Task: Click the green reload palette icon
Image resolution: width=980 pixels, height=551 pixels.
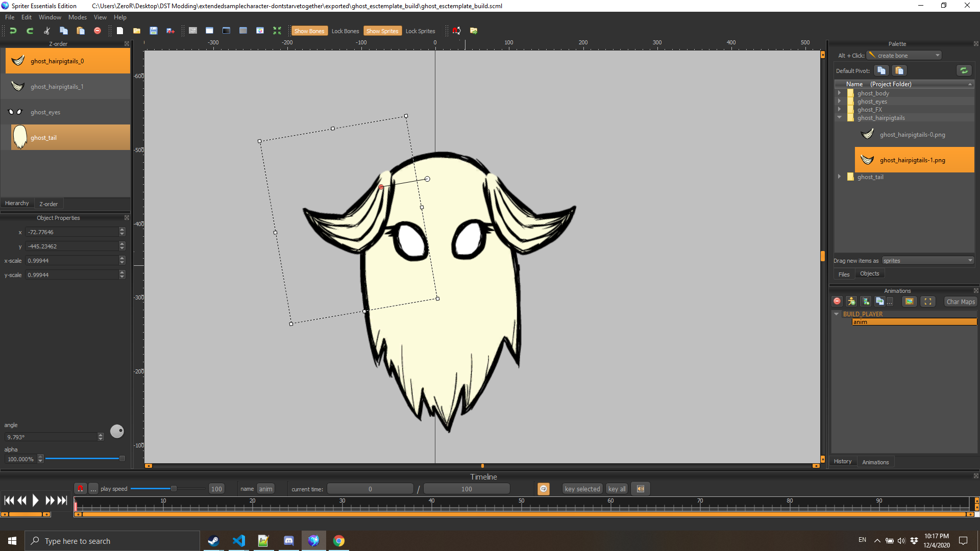Action: [963, 70]
